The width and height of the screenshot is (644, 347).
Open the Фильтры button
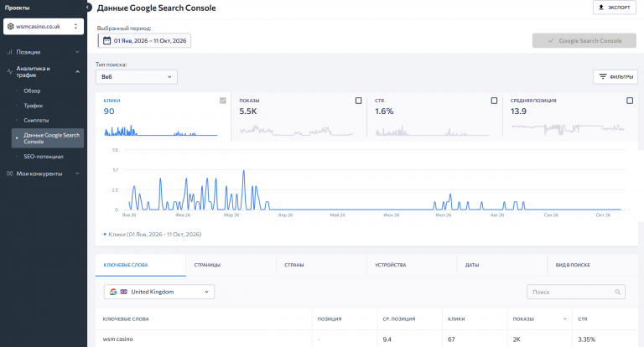coord(615,77)
